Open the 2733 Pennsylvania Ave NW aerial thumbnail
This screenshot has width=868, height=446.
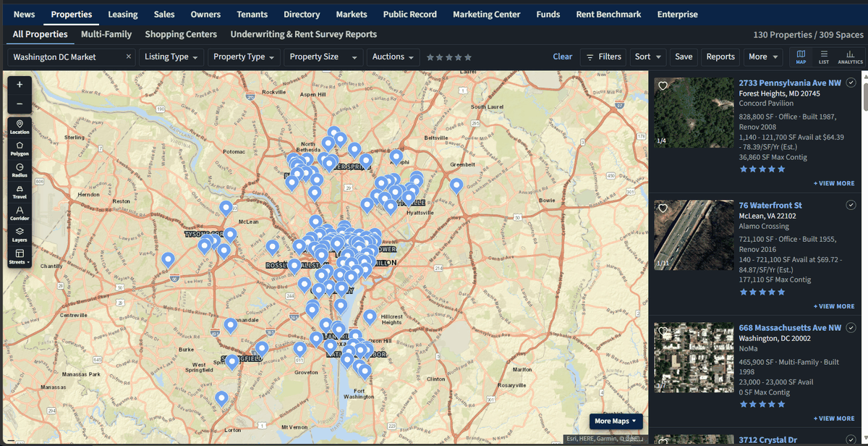click(x=694, y=113)
